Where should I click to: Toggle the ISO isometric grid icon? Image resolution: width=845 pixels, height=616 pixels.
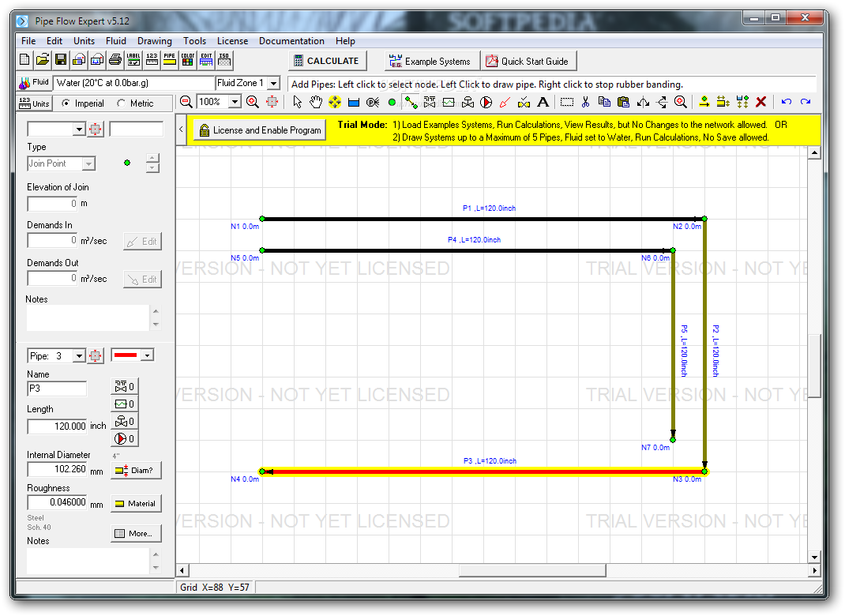(224, 60)
